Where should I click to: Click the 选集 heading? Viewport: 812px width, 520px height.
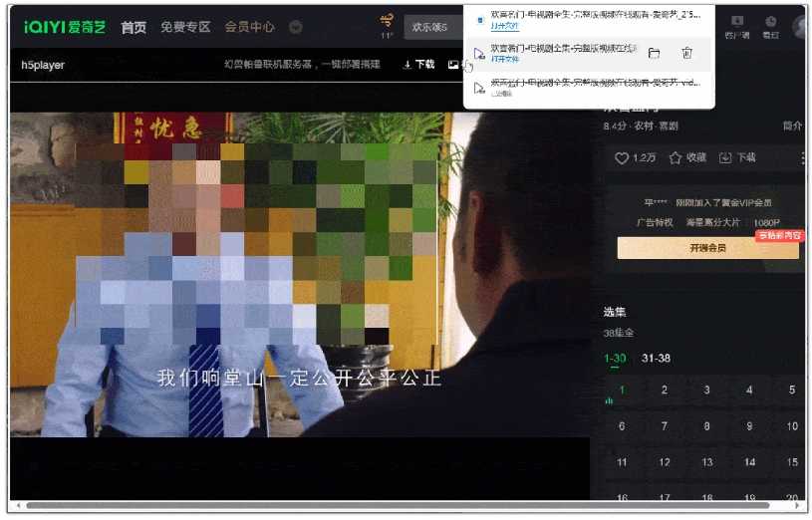pos(614,312)
